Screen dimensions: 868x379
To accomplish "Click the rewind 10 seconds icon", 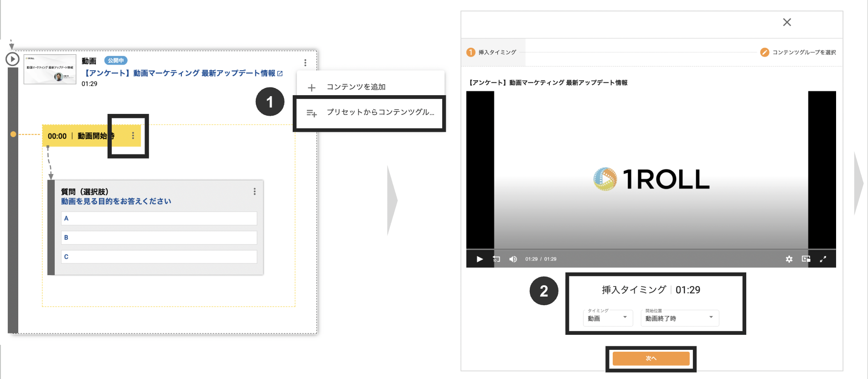I will [x=496, y=259].
